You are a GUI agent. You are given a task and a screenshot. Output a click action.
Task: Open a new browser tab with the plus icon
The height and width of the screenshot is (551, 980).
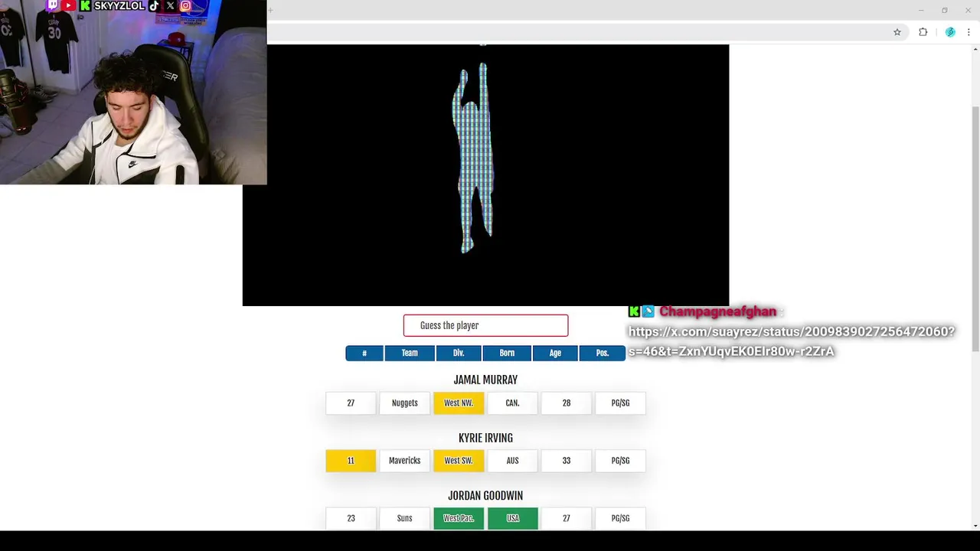click(270, 10)
